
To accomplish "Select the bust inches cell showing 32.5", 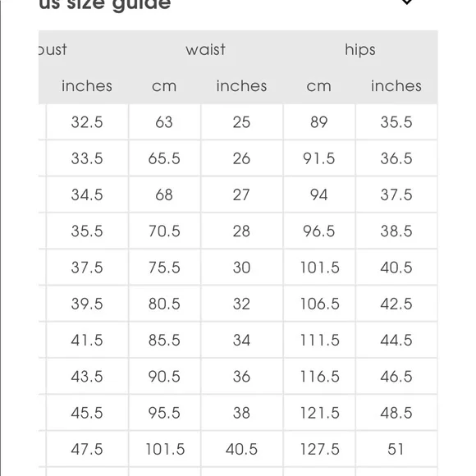I will tap(87, 122).
